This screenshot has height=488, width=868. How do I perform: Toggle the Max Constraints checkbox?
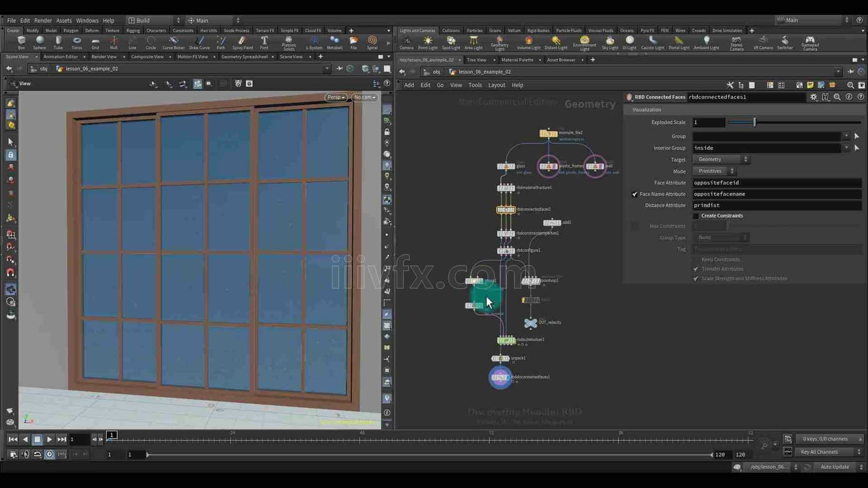[634, 226]
